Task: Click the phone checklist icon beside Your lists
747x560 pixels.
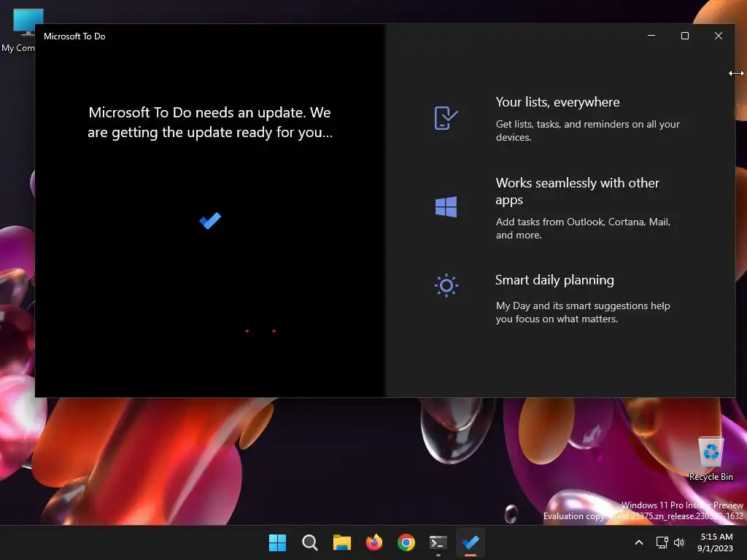Action: 446,117
